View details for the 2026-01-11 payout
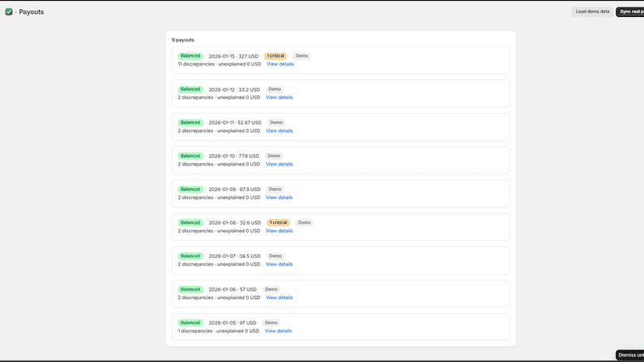The height and width of the screenshot is (362, 644). point(279,131)
